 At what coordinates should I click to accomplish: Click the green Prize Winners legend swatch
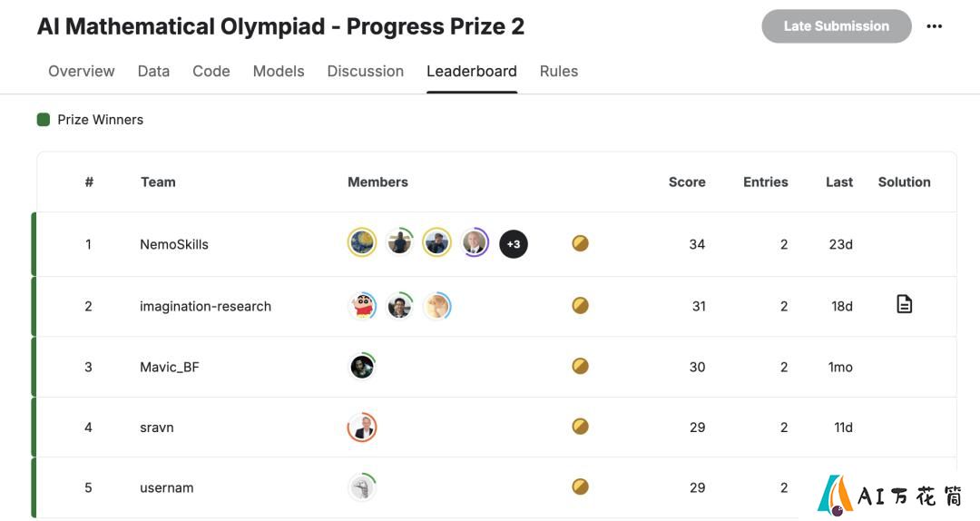pyautogui.click(x=44, y=120)
